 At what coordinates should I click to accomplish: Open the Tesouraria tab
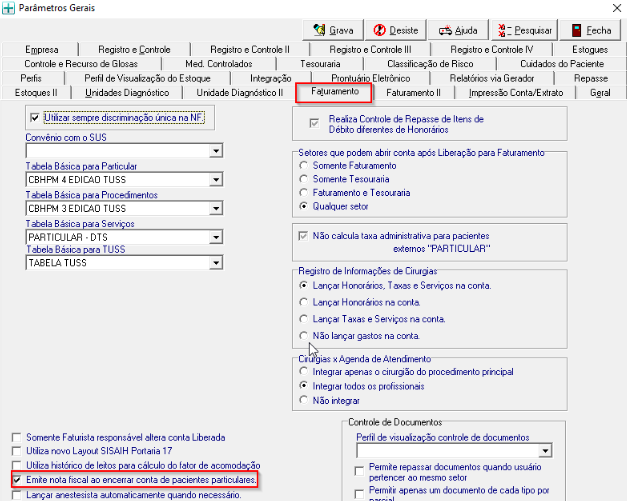click(x=320, y=64)
